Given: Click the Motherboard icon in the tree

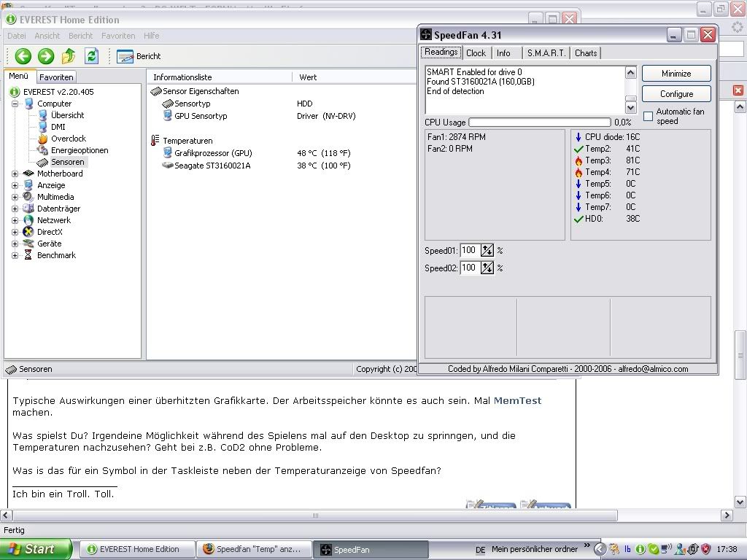Looking at the screenshot, I should coord(28,174).
